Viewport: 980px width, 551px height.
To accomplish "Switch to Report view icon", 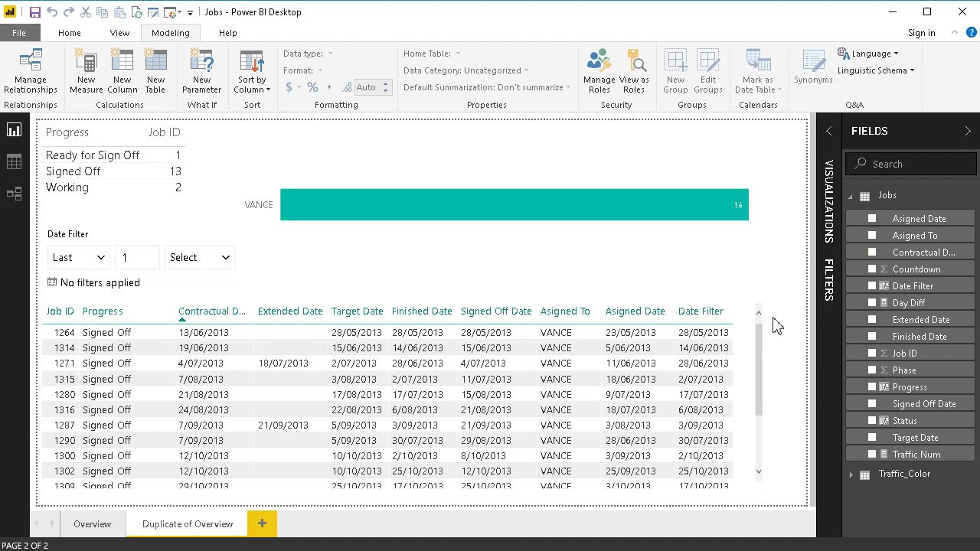I will click(14, 130).
